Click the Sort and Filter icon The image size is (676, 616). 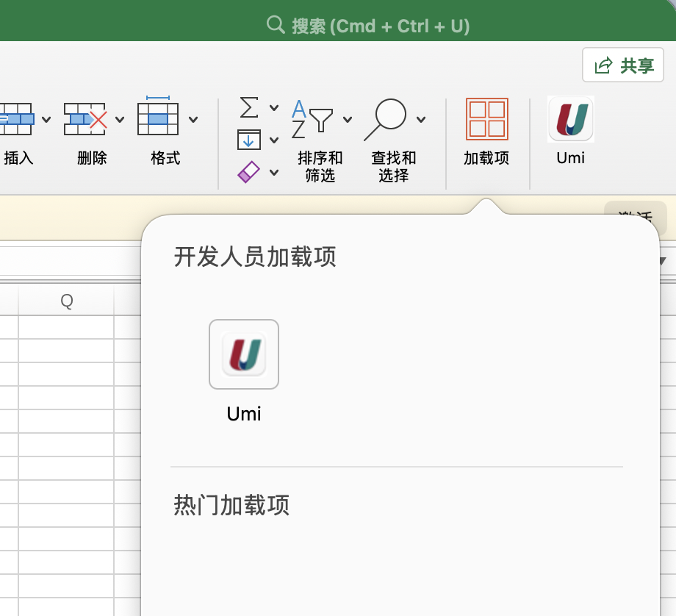pos(312,119)
